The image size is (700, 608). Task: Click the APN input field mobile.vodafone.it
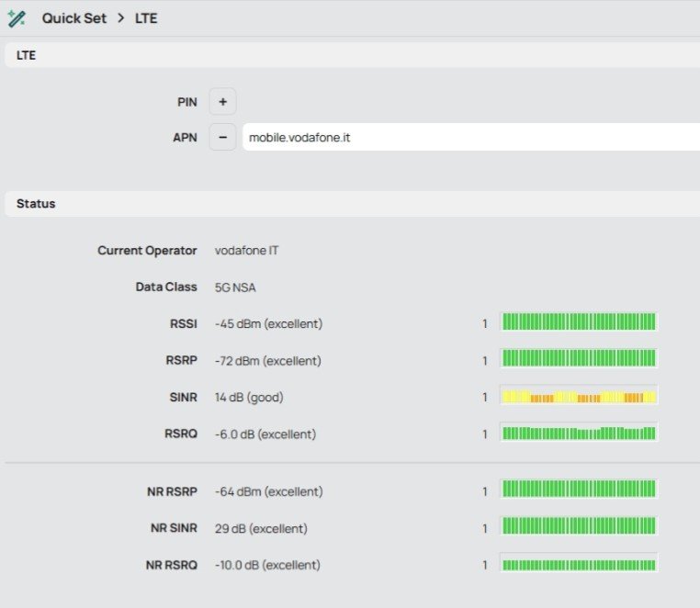[x=469, y=138]
